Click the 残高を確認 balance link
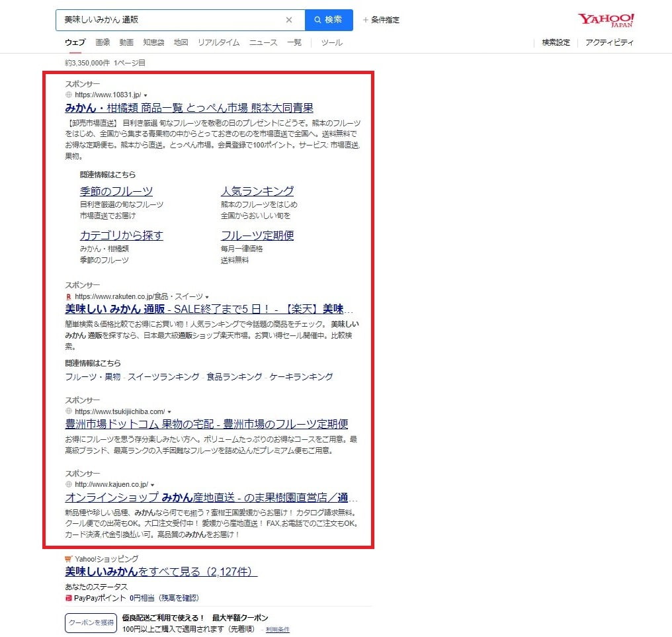Viewport: 672px width, 637px height. point(179,598)
